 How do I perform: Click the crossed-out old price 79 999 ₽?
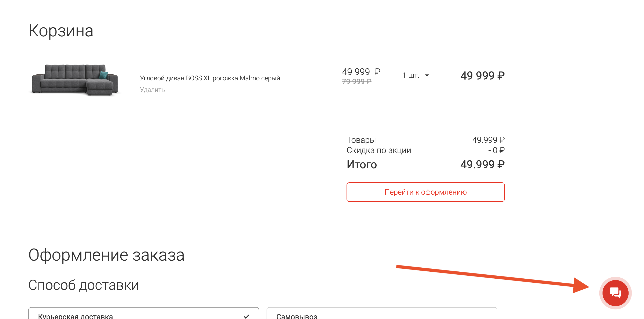(x=356, y=81)
